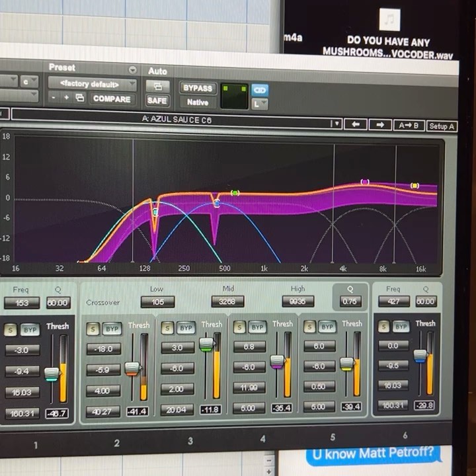The image size is (476, 476).
Task: Click the copy preset settings icon
Action: (x=80, y=98)
